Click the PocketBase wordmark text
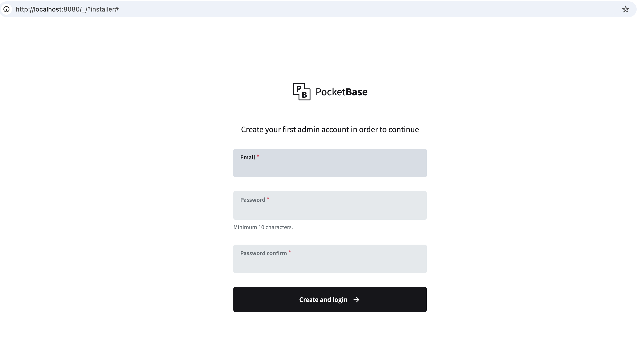The width and height of the screenshot is (644, 351). [341, 92]
